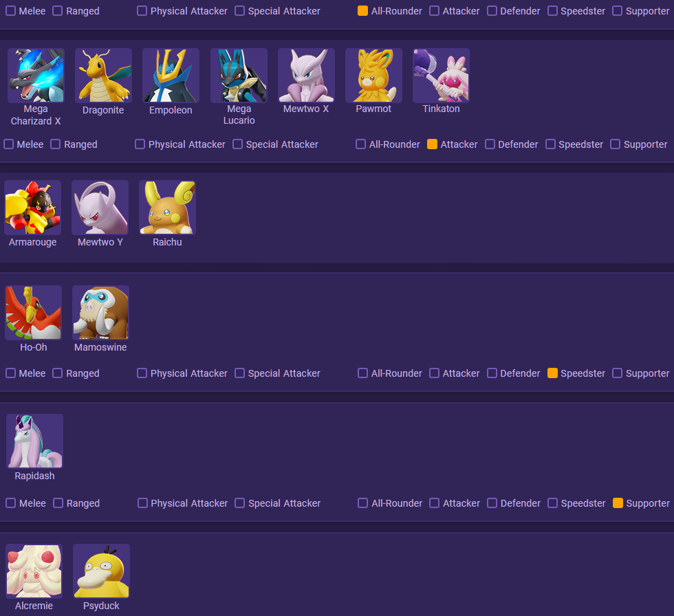Click the Pawmot character icon
The height and width of the screenshot is (616, 674).
point(373,76)
